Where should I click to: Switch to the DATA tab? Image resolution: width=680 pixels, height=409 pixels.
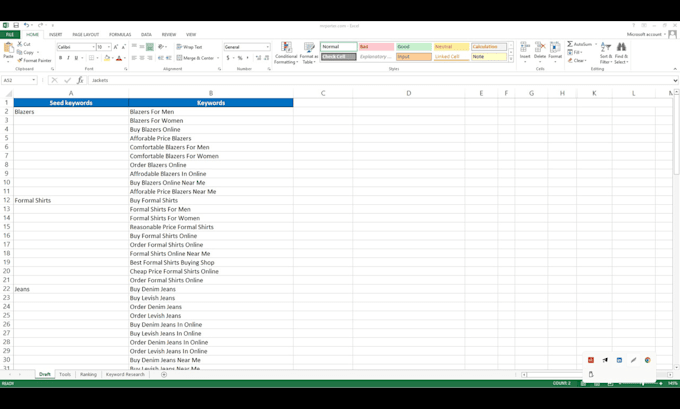tap(146, 34)
